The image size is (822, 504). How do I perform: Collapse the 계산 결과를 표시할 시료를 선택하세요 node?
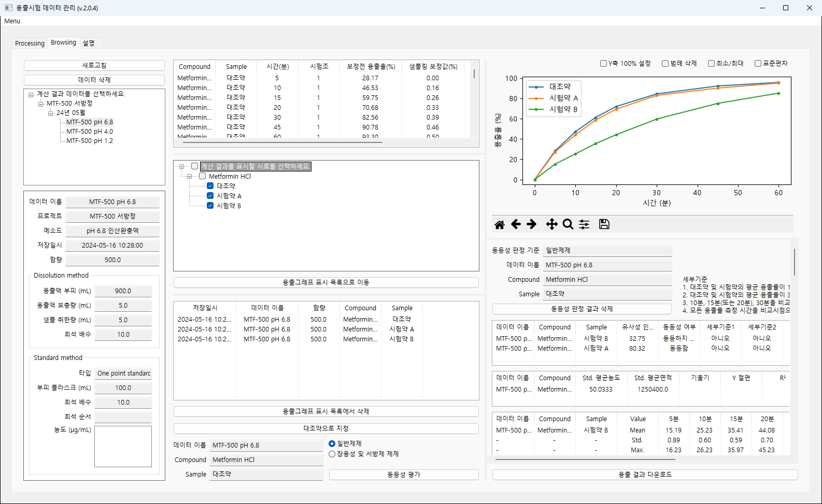[x=182, y=167]
